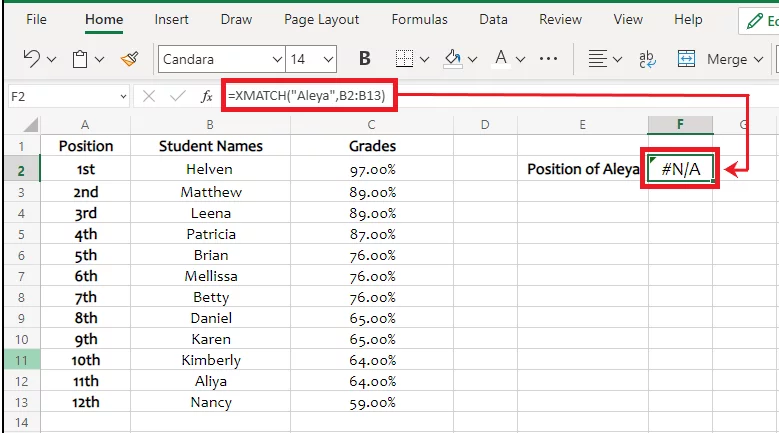779x433 pixels.
Task: Expand the Paste options arrow
Action: 99,60
